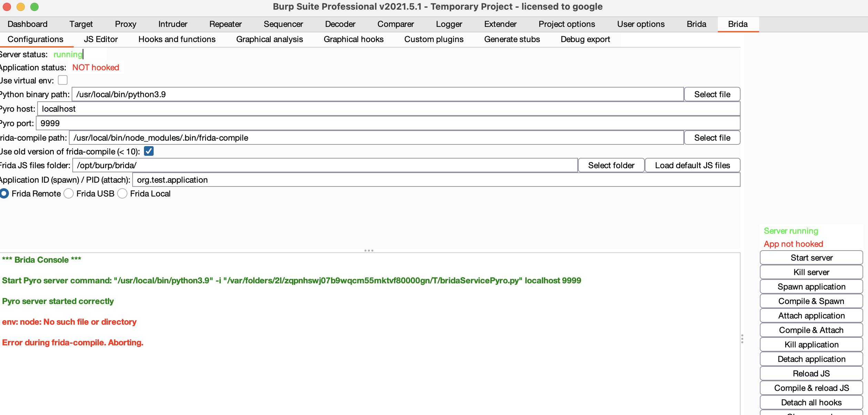Select Frida Remote radio button
The image size is (868, 415).
(x=4, y=194)
